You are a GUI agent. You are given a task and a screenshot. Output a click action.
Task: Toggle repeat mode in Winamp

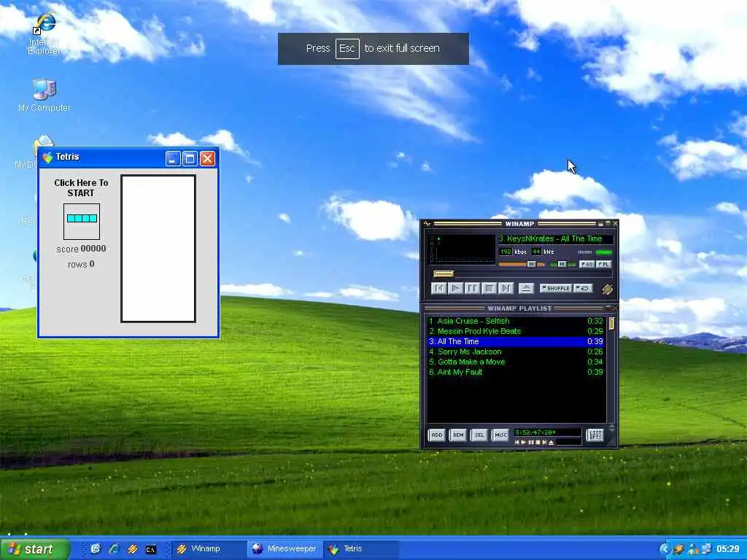(x=583, y=288)
